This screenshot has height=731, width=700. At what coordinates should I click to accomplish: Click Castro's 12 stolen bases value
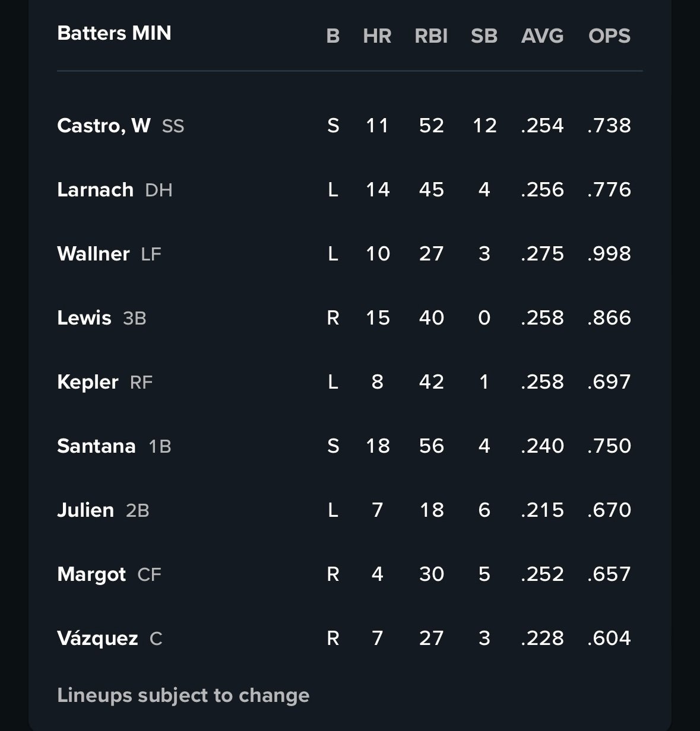pyautogui.click(x=484, y=126)
